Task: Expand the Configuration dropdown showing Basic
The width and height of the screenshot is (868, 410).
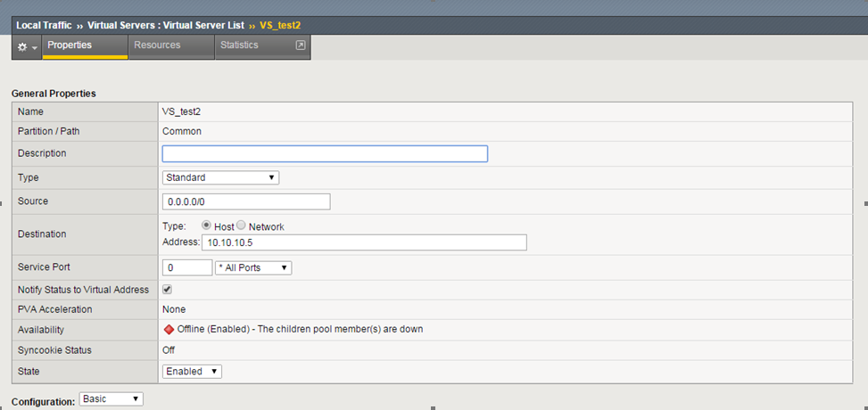Action: 111,399
